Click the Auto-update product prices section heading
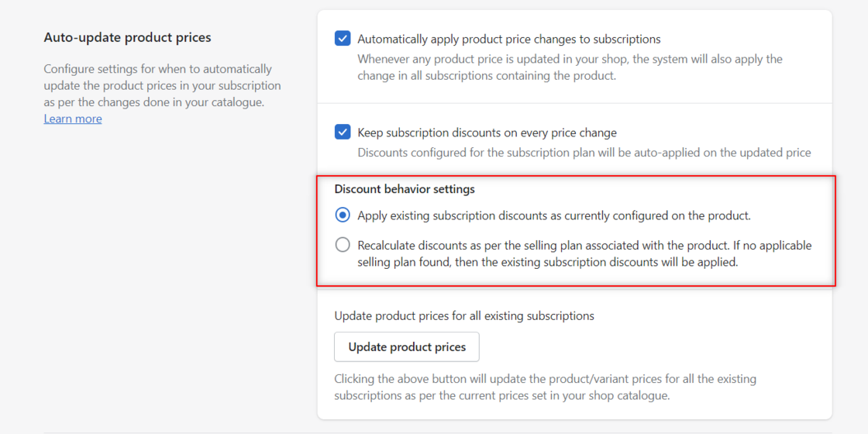Image resolution: width=868 pixels, height=434 pixels. pyautogui.click(x=127, y=37)
